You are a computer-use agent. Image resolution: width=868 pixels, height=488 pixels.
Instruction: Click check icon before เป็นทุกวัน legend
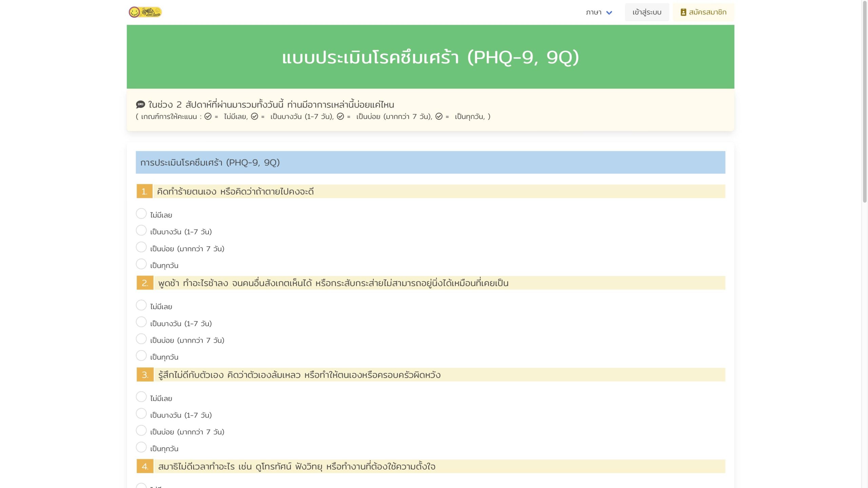[x=439, y=116]
